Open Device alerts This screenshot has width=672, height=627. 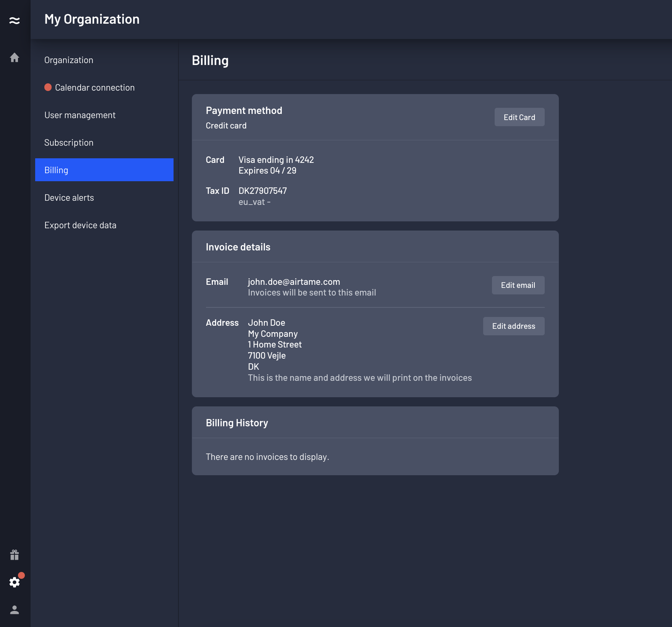click(69, 197)
